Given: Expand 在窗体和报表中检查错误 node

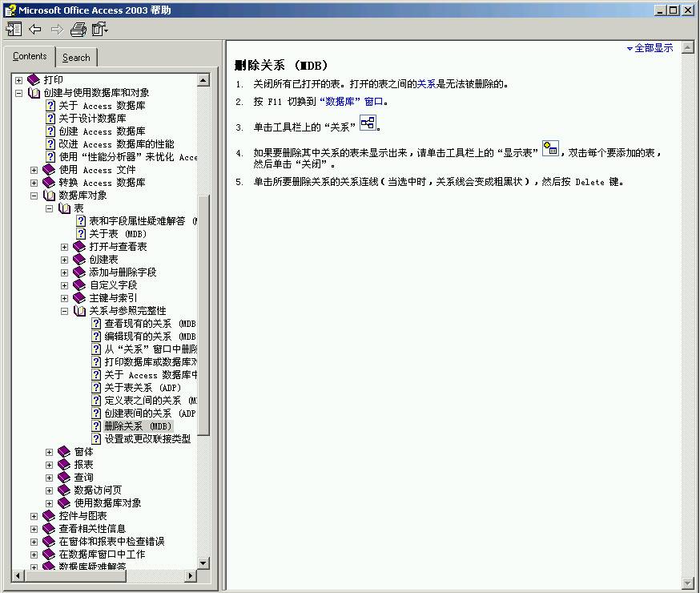Looking at the screenshot, I should click(x=34, y=542).
